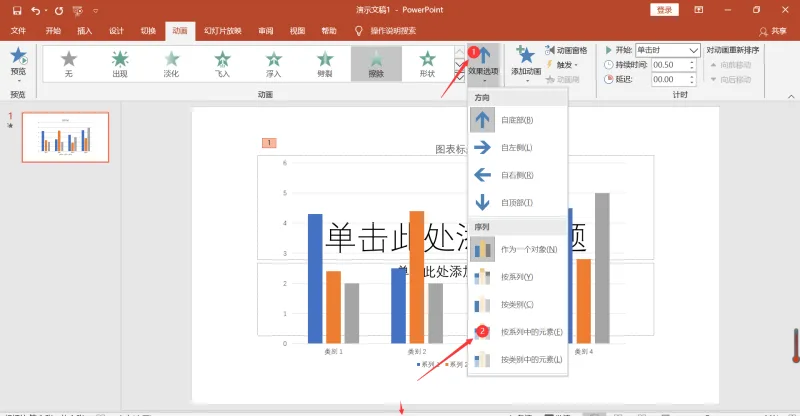The height and width of the screenshot is (416, 800).
Task: Click the 持续时间 duration field
Action: pyautogui.click(x=669, y=65)
